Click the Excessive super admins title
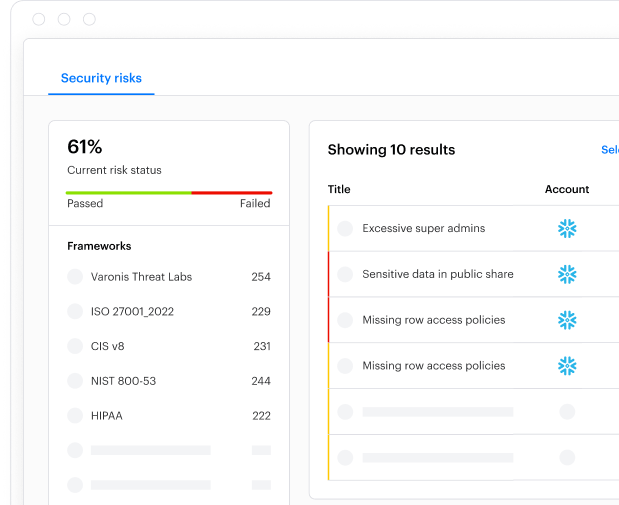619x505 pixels. (424, 229)
